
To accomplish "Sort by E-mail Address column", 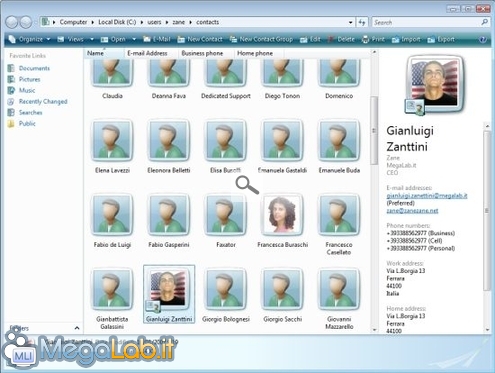I will (x=151, y=53).
